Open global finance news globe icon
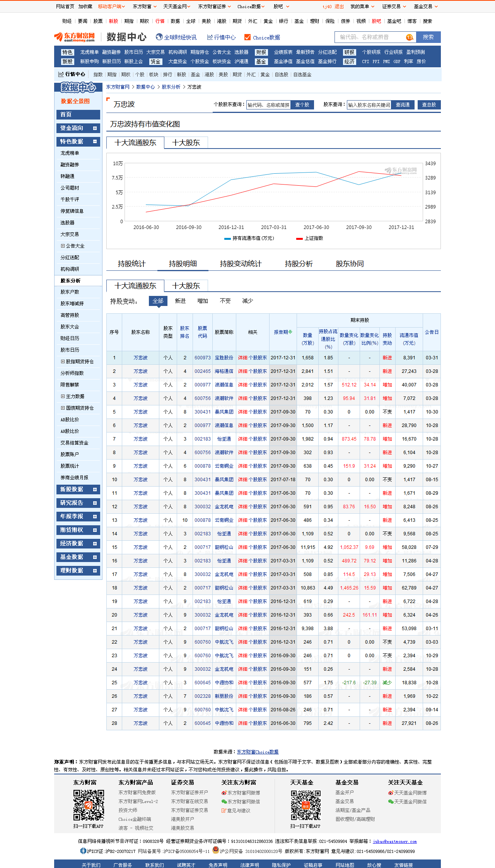This screenshot has height=868, width=495. coord(159,37)
